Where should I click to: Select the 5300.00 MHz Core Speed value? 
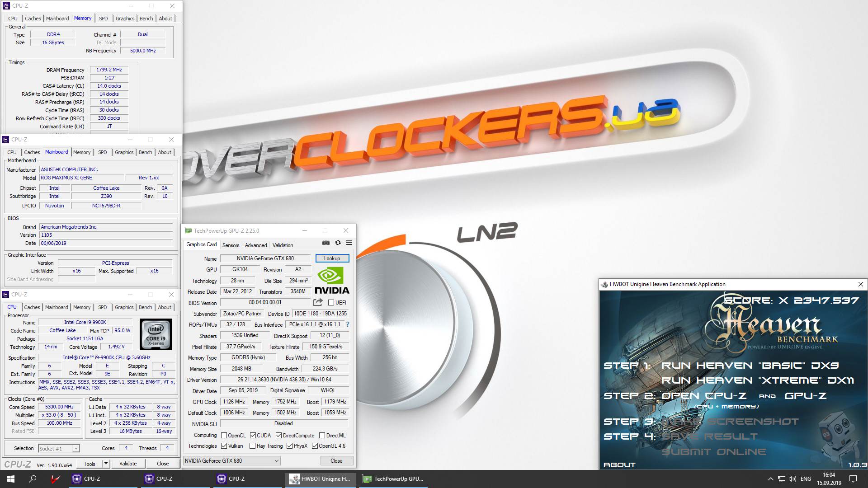[59, 407]
